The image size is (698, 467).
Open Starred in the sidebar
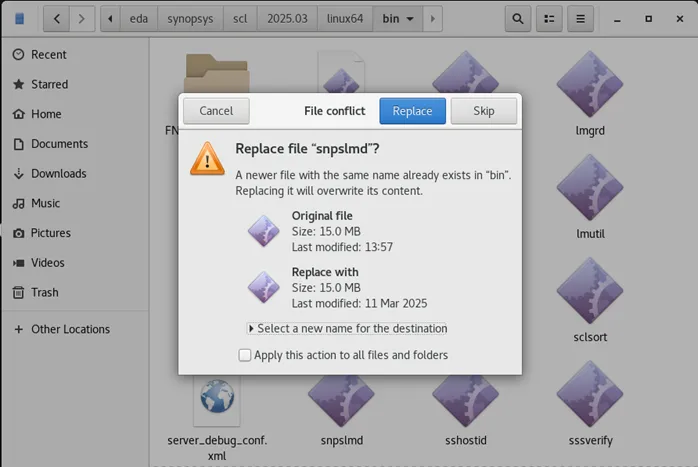coord(75,85)
